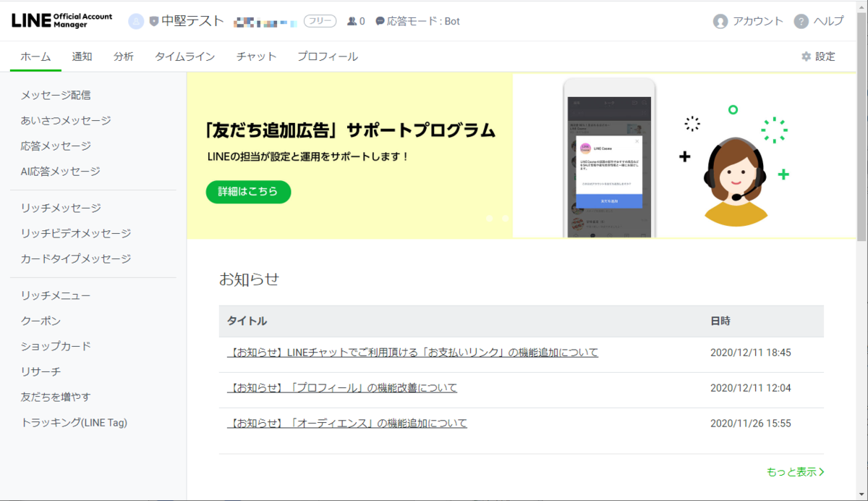Open the オーディエンス機能追加 announcement link
This screenshot has height=501, width=868.
point(347,424)
